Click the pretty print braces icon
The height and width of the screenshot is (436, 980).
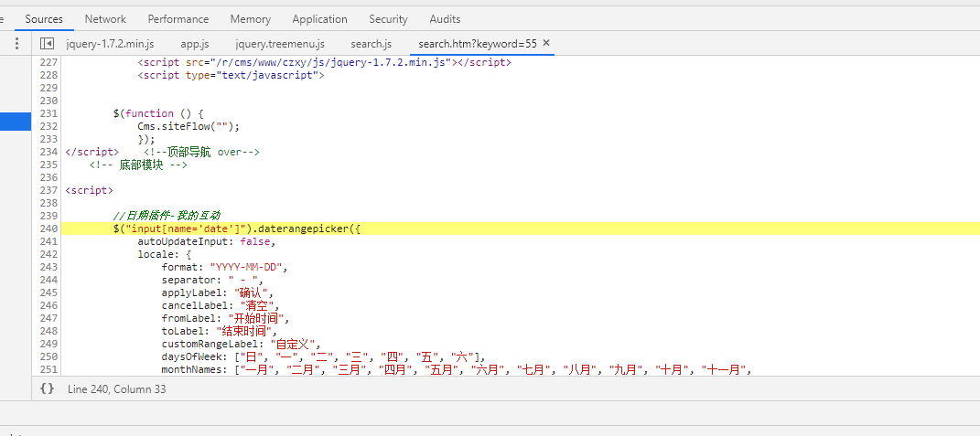(x=47, y=388)
